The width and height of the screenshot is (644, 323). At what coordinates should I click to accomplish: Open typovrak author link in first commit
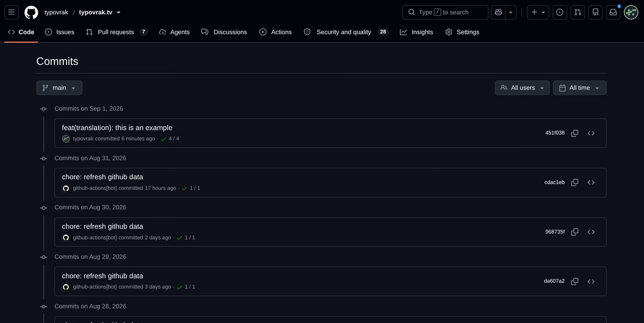[83, 139]
